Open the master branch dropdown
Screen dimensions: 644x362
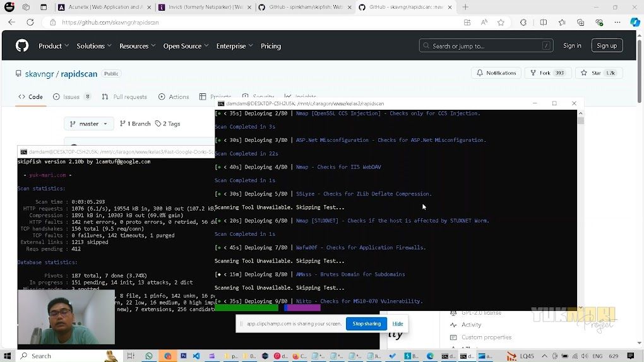89,124
